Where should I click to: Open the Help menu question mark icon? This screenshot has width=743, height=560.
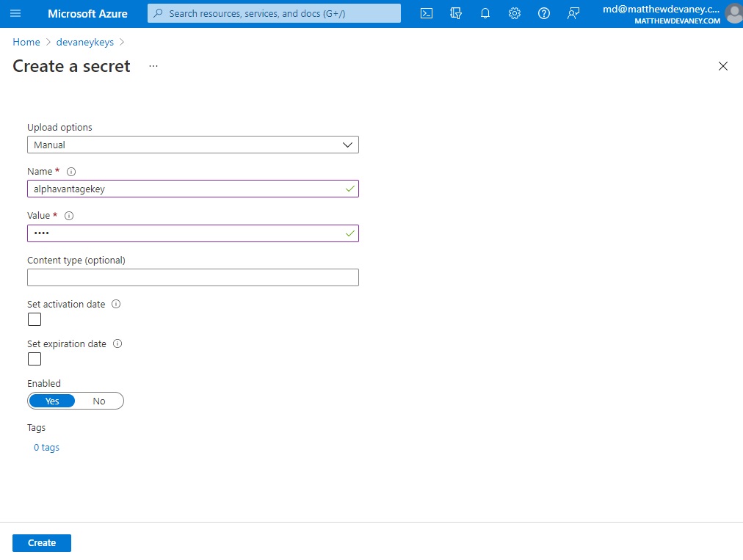point(544,12)
